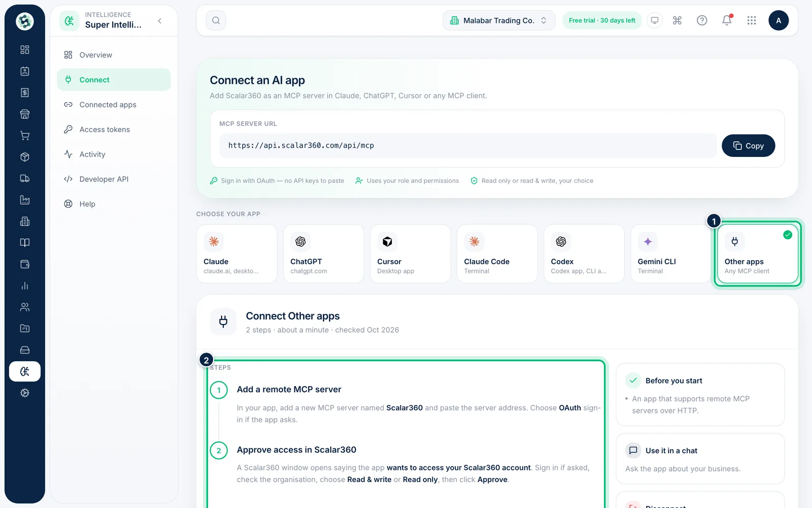Open the notifications bell

[x=727, y=20]
